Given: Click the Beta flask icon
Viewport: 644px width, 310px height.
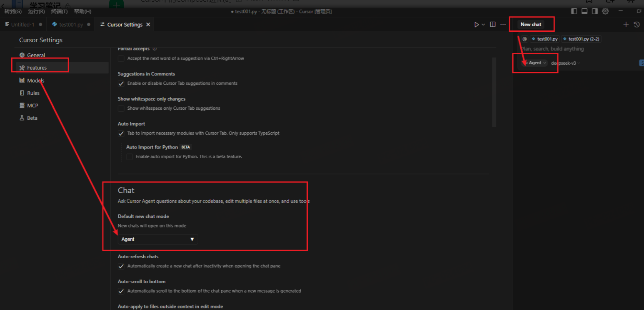Looking at the screenshot, I should pos(22,118).
